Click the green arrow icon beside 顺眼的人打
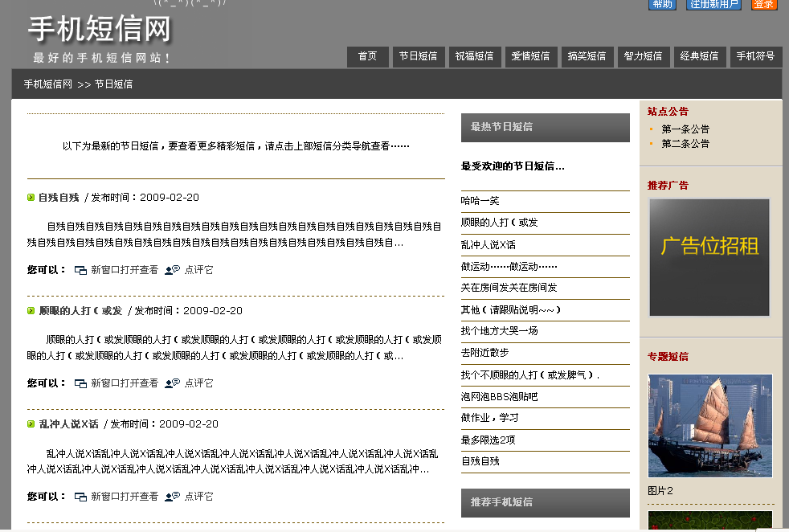 pos(31,310)
